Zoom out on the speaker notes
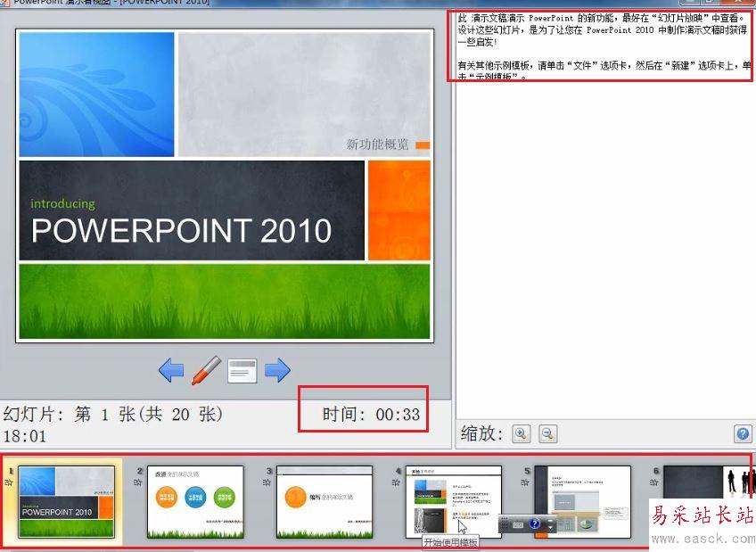The height and width of the screenshot is (552, 756). pyautogui.click(x=548, y=433)
